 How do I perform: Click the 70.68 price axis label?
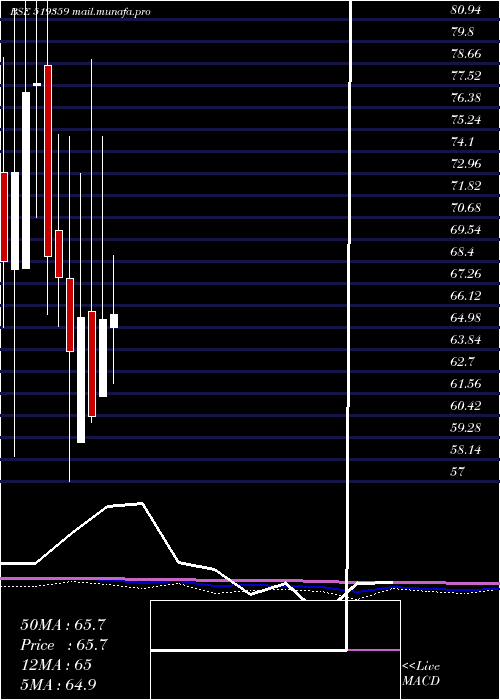[466, 208]
